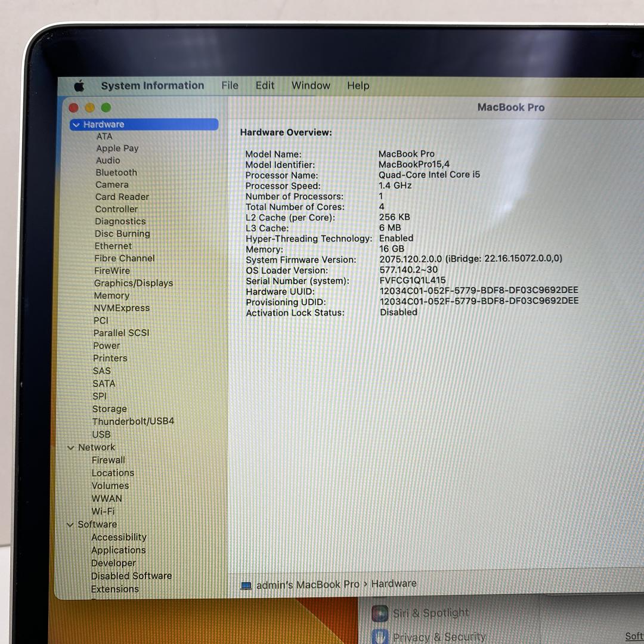Select Power in the sidebar
The image size is (644, 644).
pos(107,346)
